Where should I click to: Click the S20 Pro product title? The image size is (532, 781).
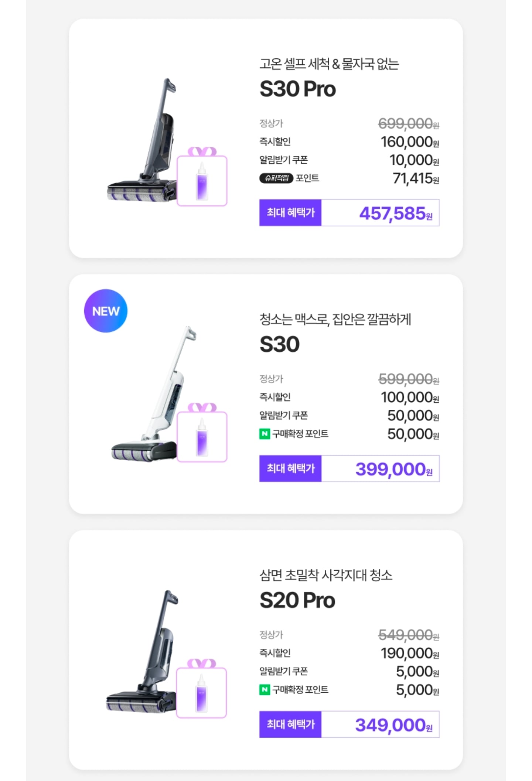coord(297,600)
